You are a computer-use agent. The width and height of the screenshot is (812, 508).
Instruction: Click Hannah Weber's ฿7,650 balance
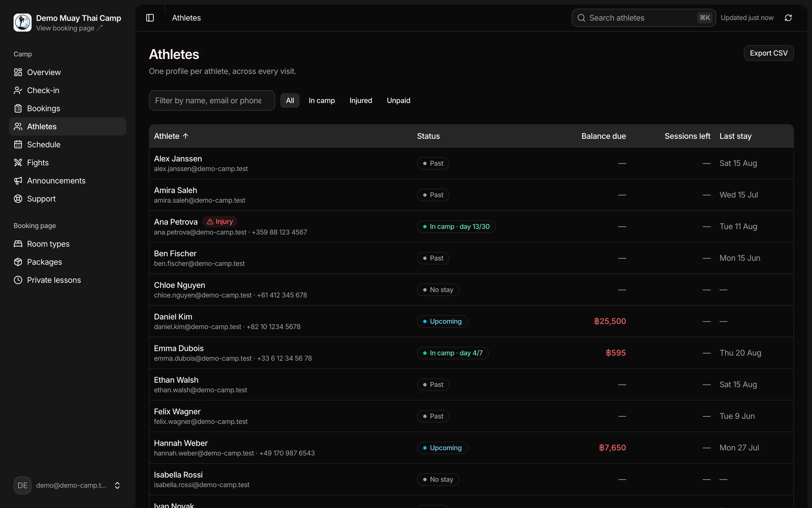612,448
